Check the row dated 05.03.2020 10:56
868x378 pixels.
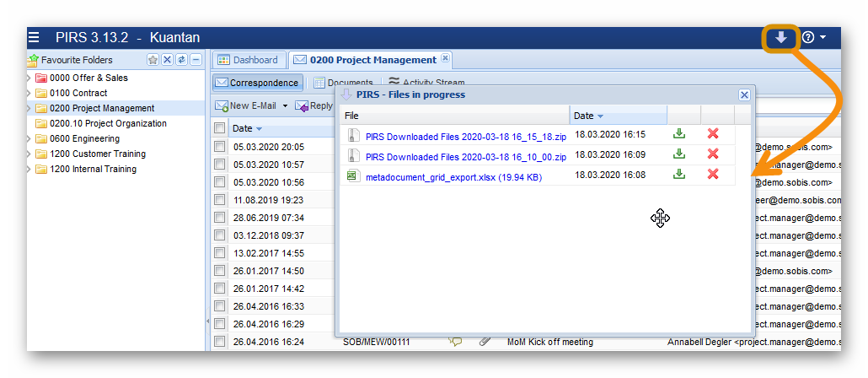220,182
